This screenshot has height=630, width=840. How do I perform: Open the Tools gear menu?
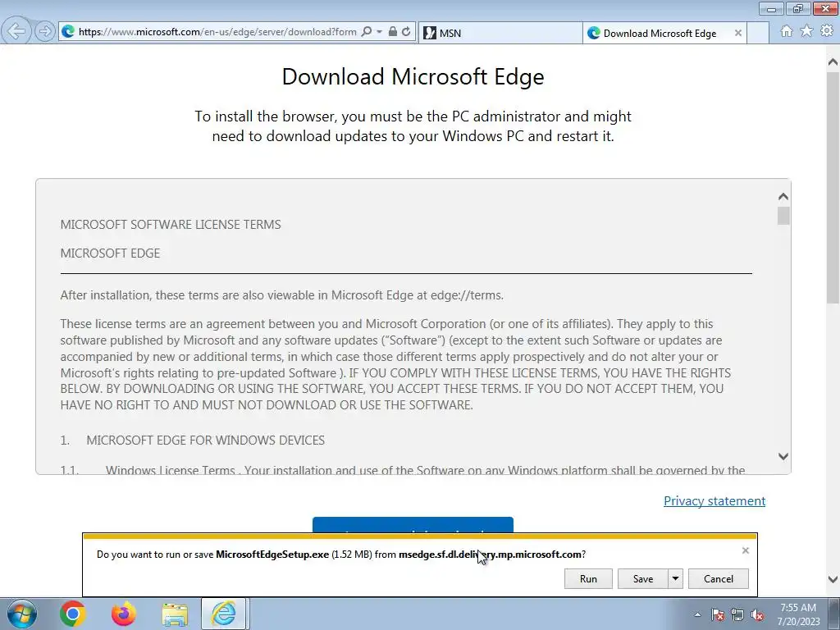click(827, 31)
